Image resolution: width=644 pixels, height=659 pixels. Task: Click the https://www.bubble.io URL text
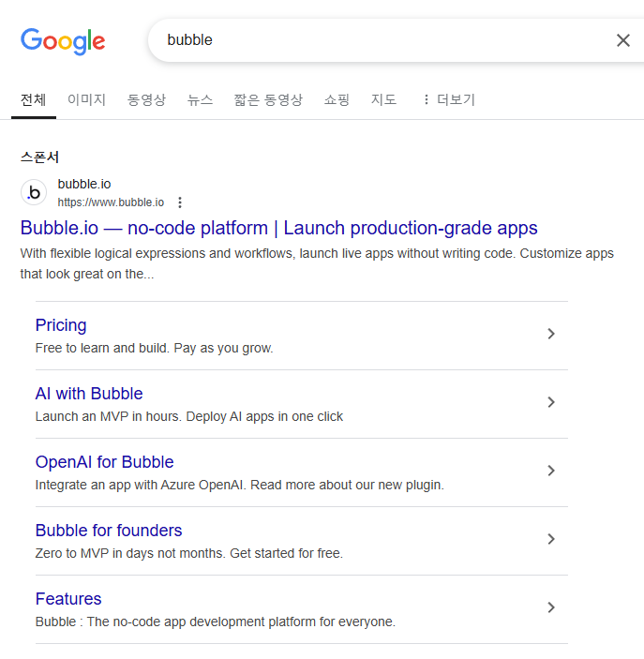111,202
